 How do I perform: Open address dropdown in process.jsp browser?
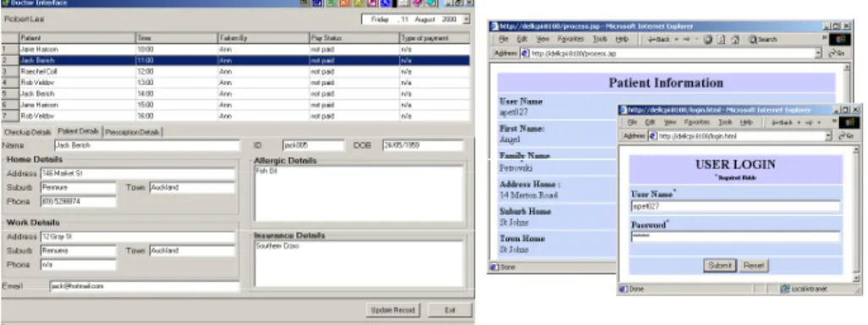[819, 53]
